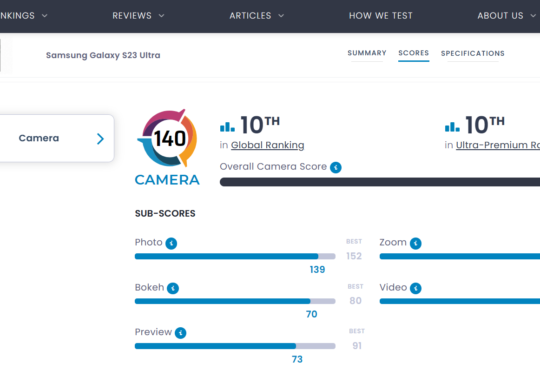The width and height of the screenshot is (540, 370).
Task: Click the Photo score progress bar
Action: pyautogui.click(x=235, y=256)
